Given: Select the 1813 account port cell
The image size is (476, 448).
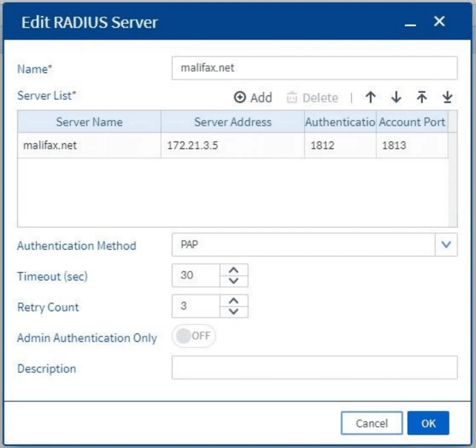Looking at the screenshot, I should click(412, 145).
